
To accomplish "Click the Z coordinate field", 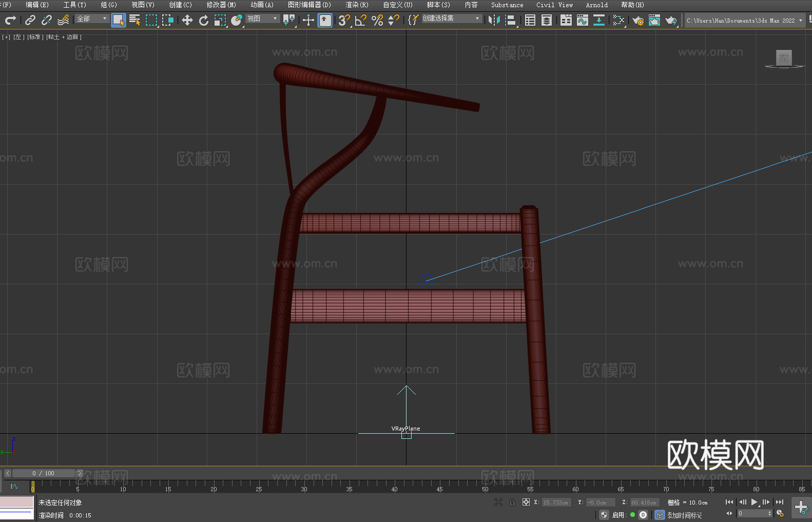I will click(x=644, y=502).
